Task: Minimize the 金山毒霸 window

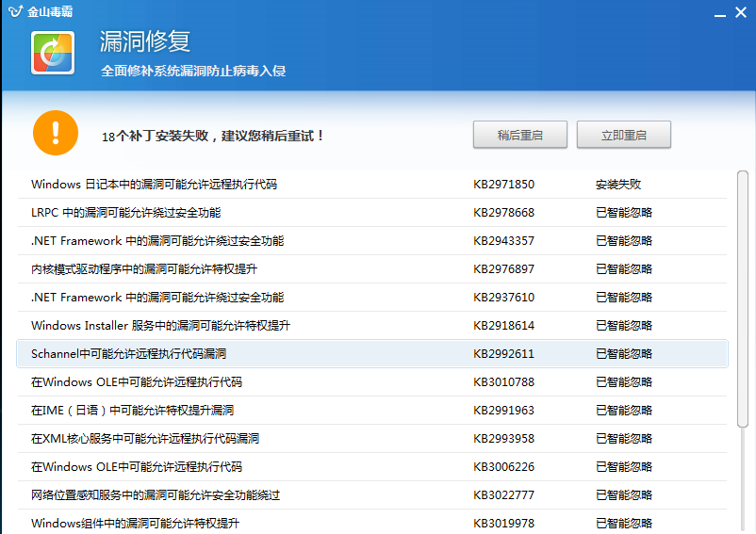Action: pos(719,12)
